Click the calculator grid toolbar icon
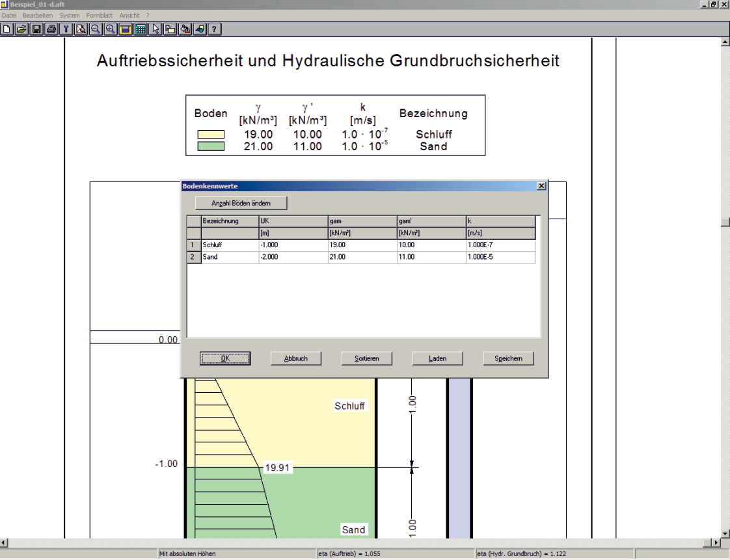 coord(141,29)
